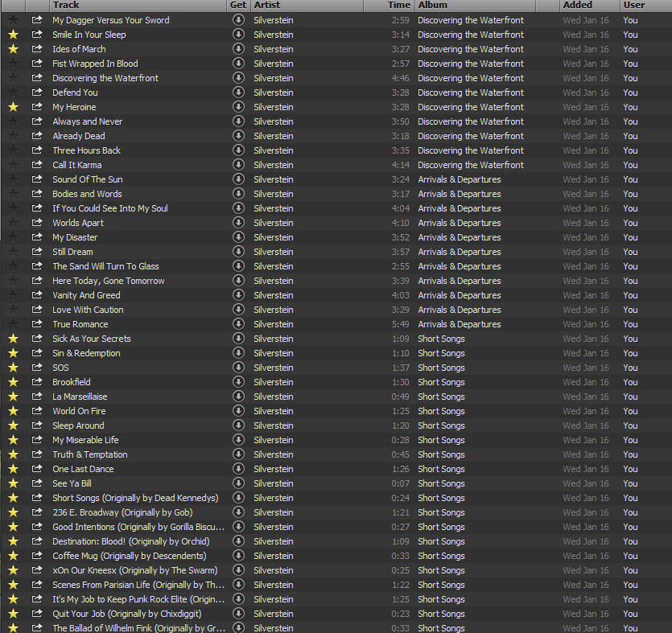
Task: Download icon for Brookfield
Action: (238, 381)
